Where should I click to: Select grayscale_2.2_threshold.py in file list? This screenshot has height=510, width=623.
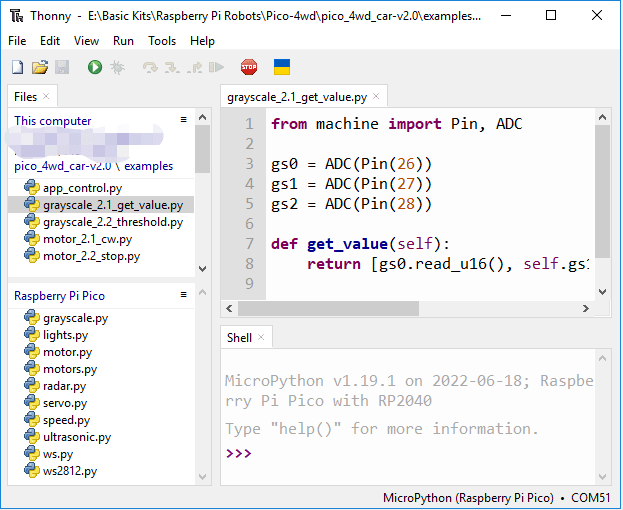coord(101,222)
